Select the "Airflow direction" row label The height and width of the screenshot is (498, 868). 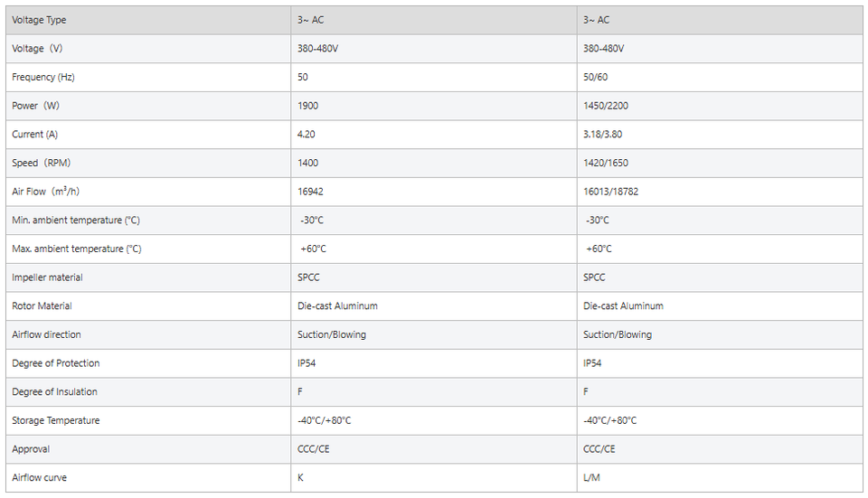(46, 334)
